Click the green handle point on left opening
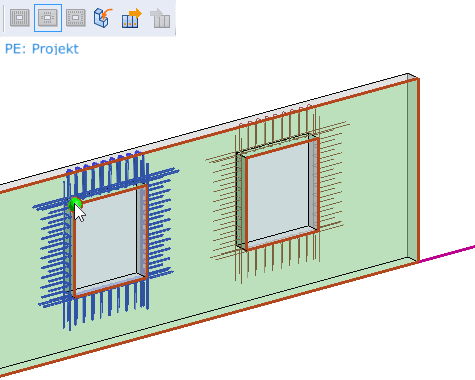Screen dimensions: 475x380 [75, 204]
